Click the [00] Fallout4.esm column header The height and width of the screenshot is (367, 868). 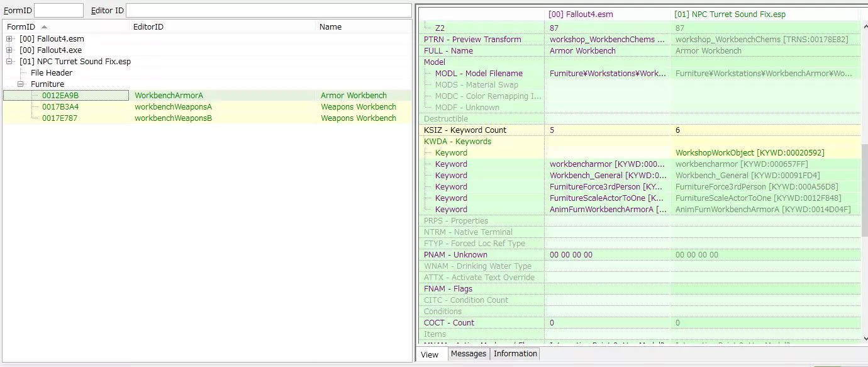click(x=608, y=14)
